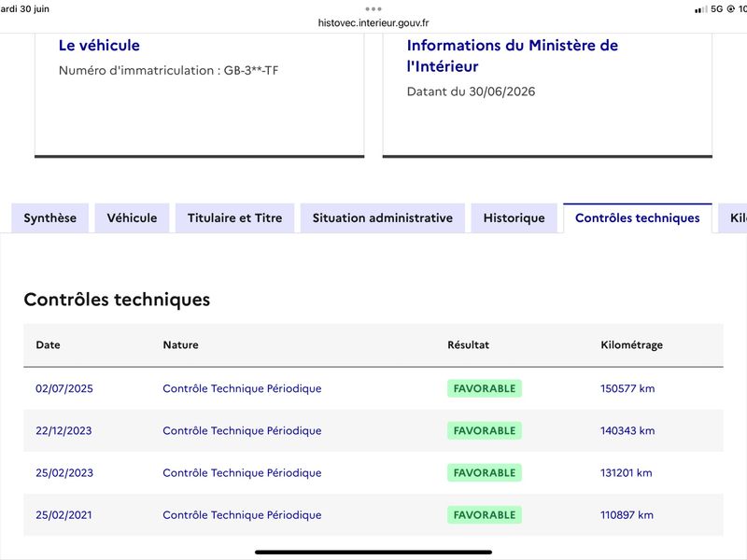Screen dimensions: 747x560
Task: Open the Synthèse tab
Action: tap(50, 218)
